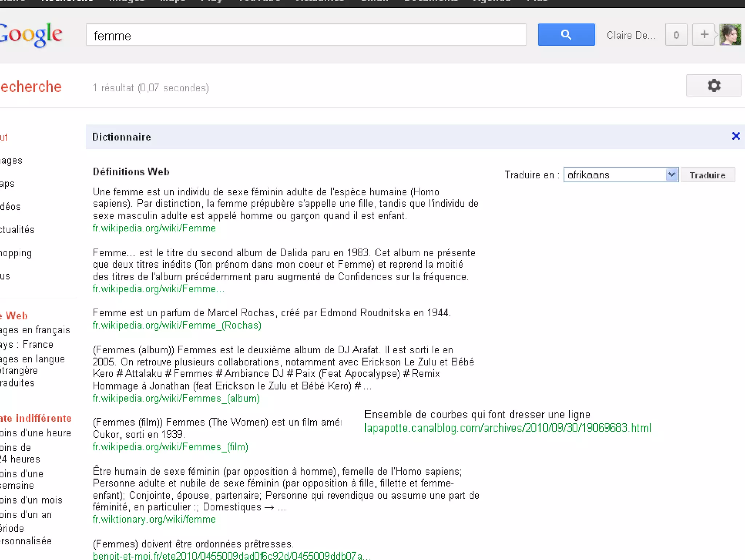Click the text (Femmes) doivent être ordonnées prêtresses

tap(193, 544)
